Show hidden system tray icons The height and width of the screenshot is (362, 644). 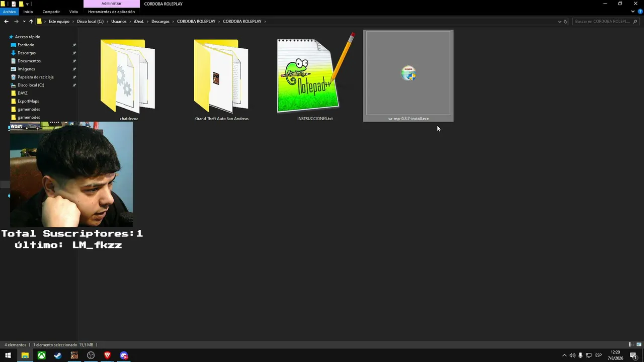[564, 355]
